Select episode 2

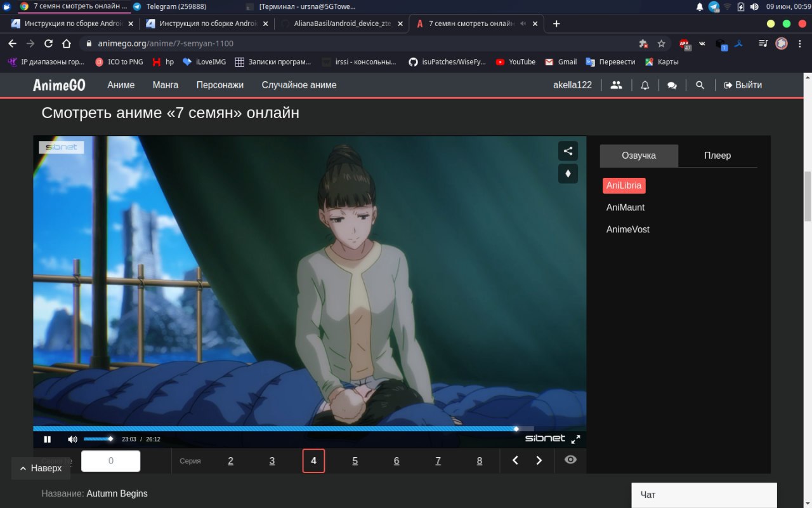tap(230, 461)
